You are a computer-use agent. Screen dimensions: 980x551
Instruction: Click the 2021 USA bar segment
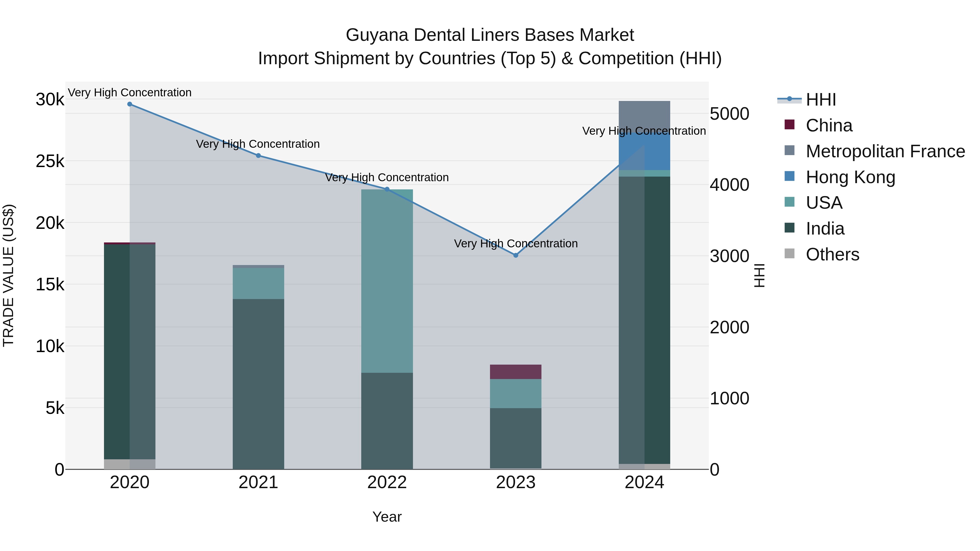click(258, 284)
